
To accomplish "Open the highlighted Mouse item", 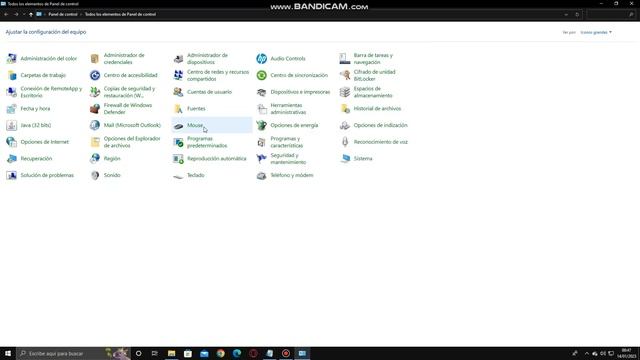I will click(212, 125).
